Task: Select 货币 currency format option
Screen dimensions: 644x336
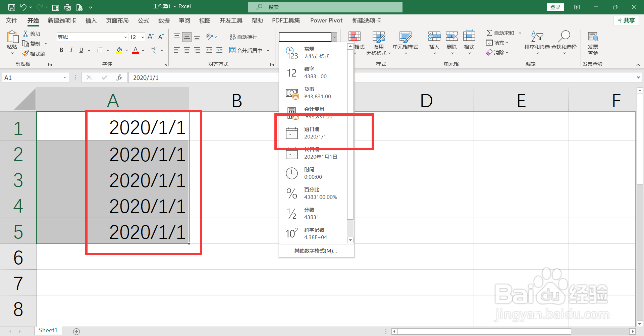Action: point(313,93)
